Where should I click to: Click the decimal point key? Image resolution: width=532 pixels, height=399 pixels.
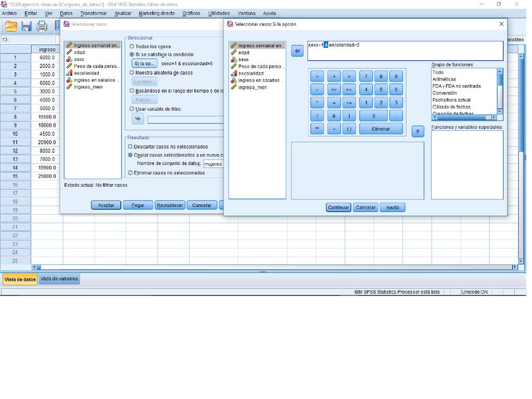[396, 116]
